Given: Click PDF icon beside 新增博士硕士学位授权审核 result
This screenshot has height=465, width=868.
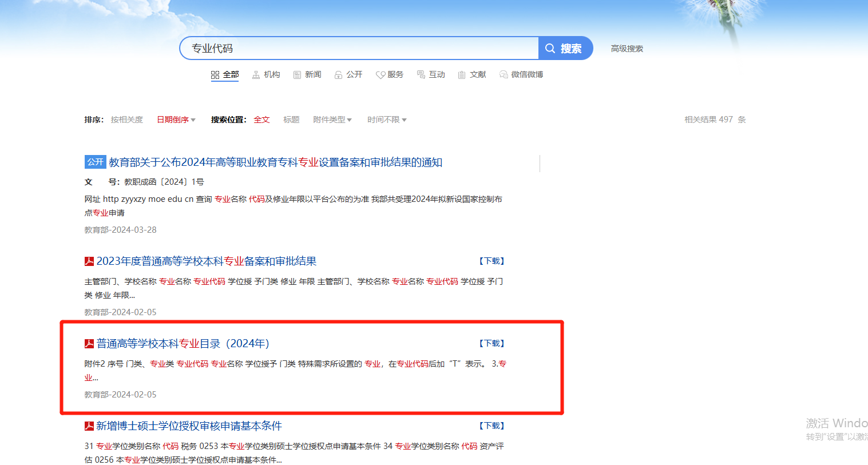Looking at the screenshot, I should coord(89,426).
